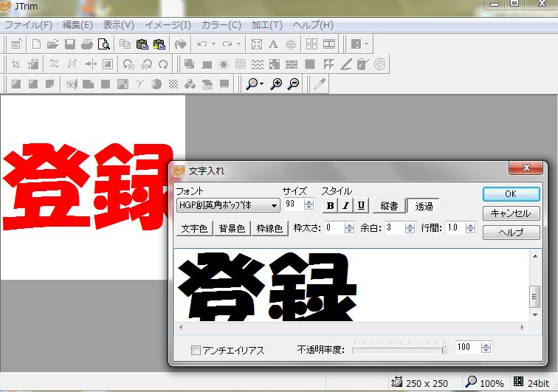Toggle the 透過 transparent button
Screen dimensions: 558x392
pyautogui.click(x=424, y=206)
